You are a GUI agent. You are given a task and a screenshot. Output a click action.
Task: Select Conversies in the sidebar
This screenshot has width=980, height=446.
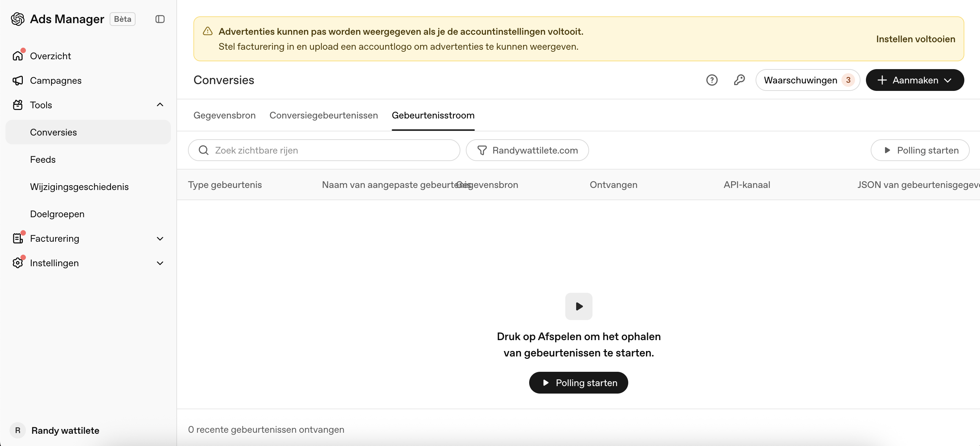tap(88, 132)
